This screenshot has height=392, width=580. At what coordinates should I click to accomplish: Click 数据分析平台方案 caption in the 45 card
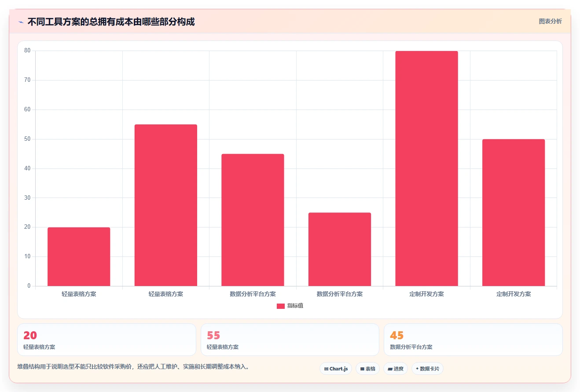[x=411, y=347]
